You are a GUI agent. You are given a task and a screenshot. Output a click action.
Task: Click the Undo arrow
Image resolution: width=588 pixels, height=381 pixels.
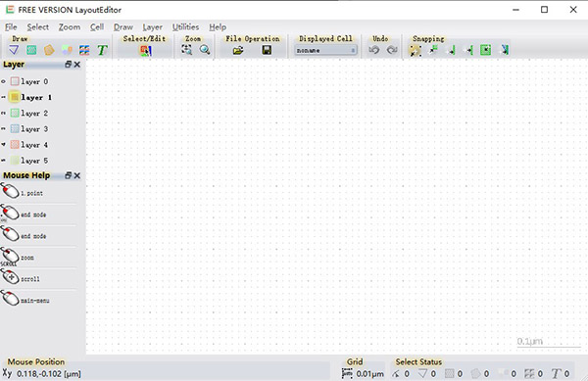pyautogui.click(x=374, y=49)
